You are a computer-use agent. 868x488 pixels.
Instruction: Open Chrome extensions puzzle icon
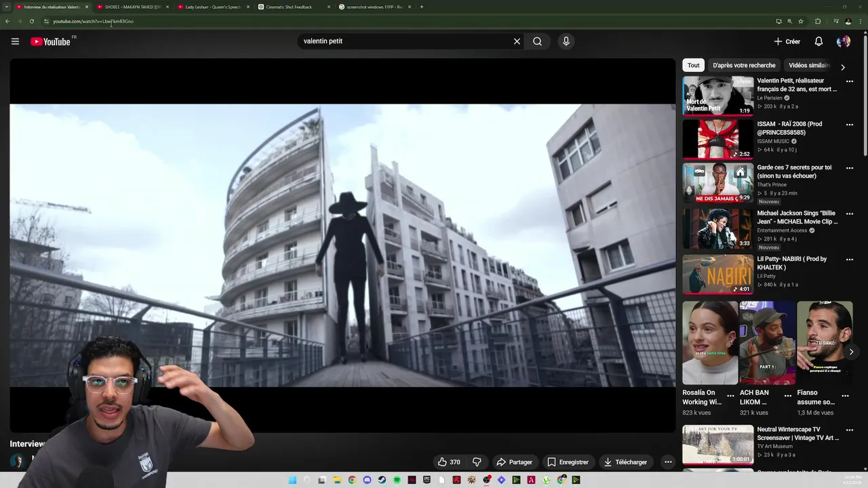[x=818, y=21]
